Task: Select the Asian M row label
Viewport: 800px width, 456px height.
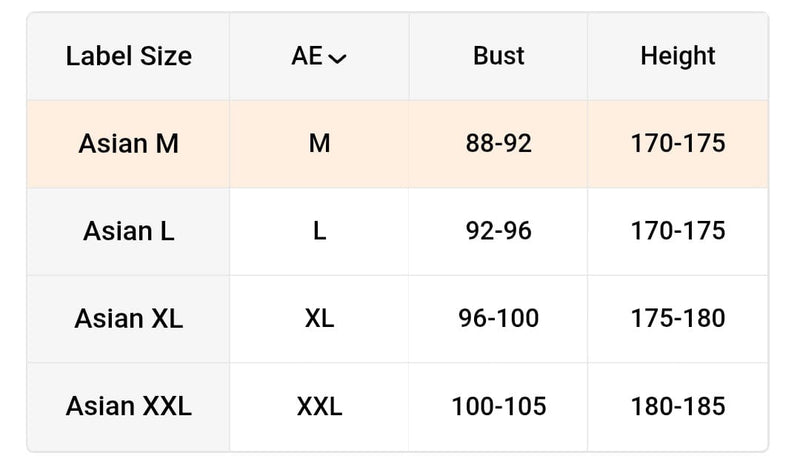Action: click(128, 144)
